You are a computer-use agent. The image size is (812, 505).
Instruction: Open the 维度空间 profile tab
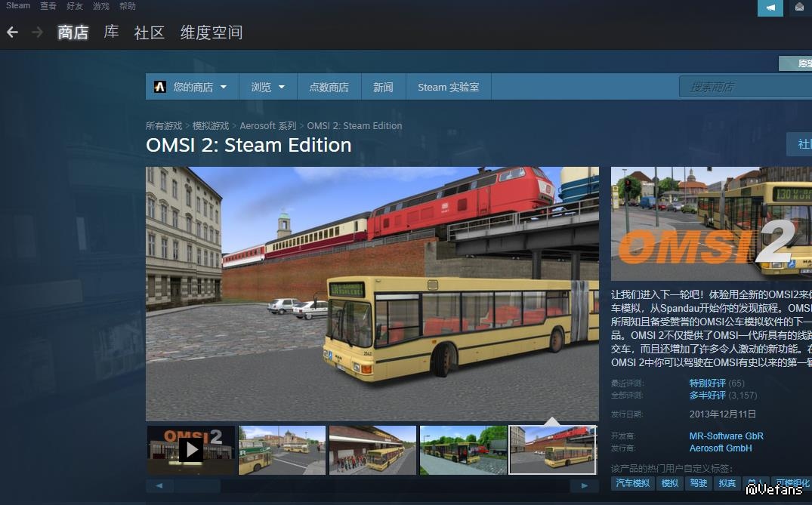click(x=211, y=32)
